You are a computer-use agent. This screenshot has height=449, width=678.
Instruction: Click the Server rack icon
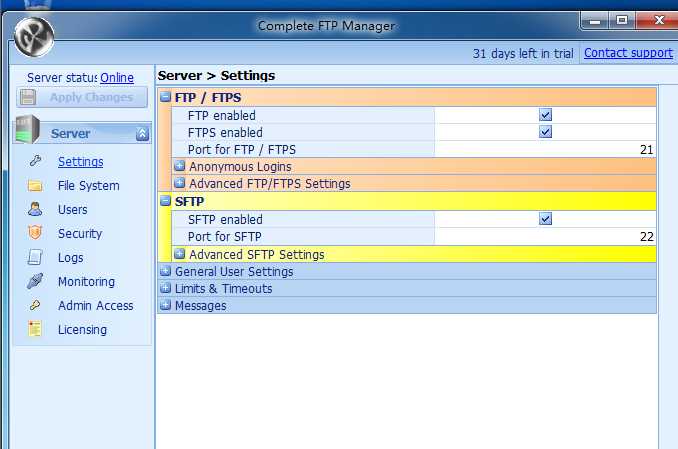27,130
